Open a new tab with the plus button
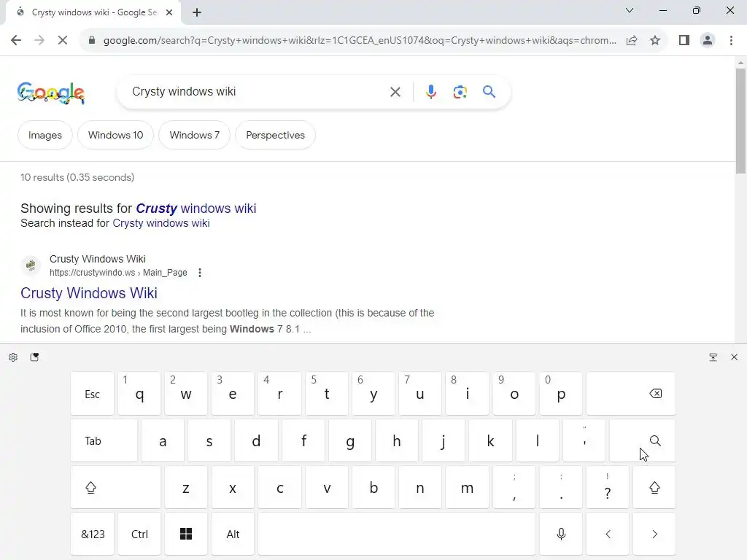Viewport: 747px width, 560px height. tap(197, 12)
